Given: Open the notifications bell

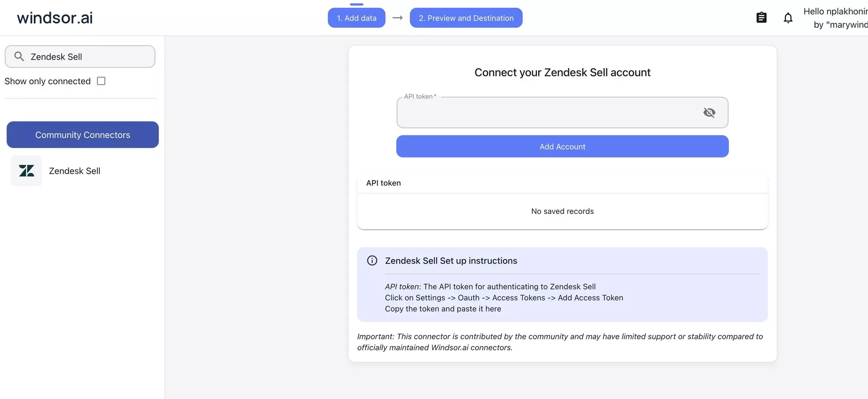Looking at the screenshot, I should tap(788, 18).
